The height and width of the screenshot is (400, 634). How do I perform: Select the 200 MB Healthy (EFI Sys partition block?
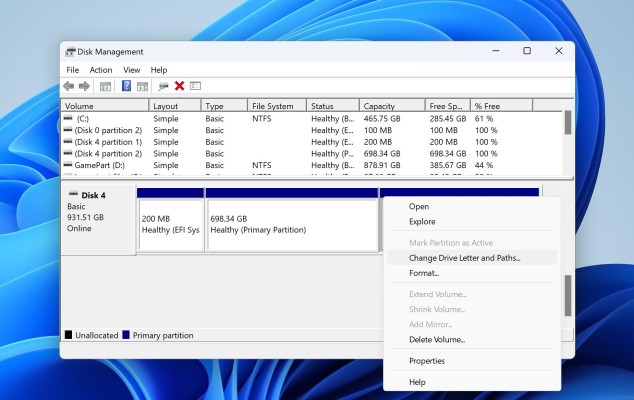tap(171, 224)
